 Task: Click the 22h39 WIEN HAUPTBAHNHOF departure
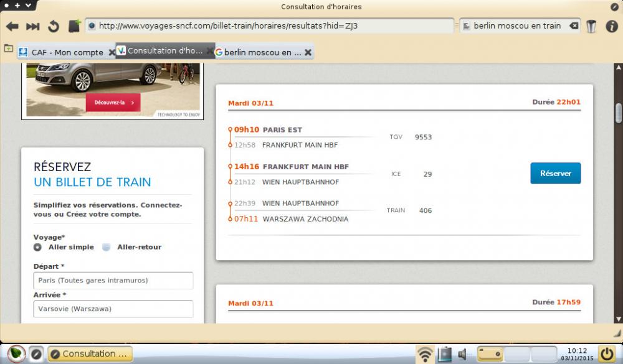click(287, 203)
